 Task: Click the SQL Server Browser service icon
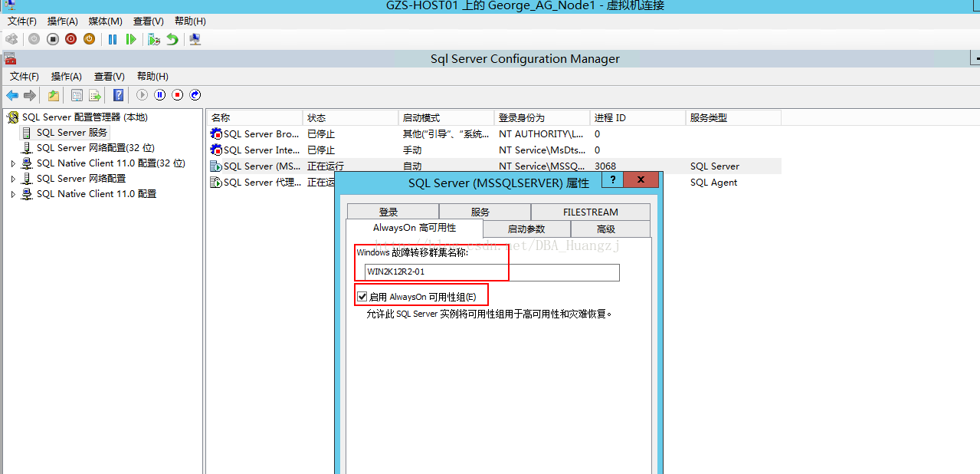click(216, 134)
